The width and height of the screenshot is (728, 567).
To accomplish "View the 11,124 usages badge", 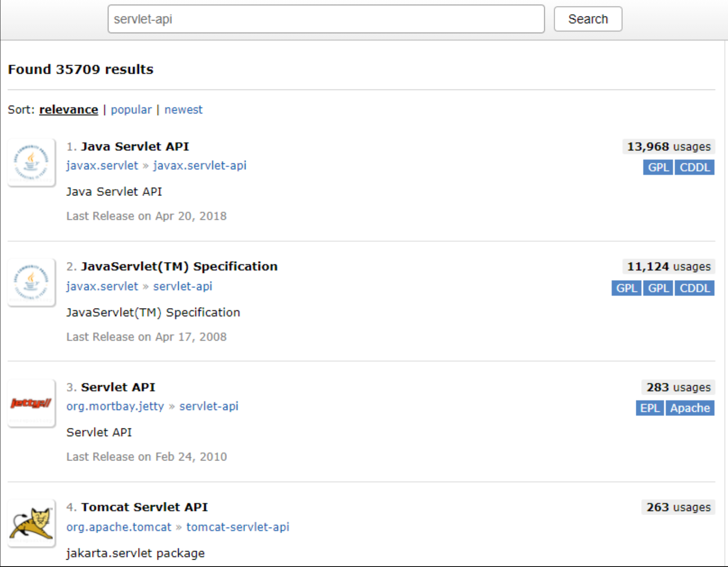I will [x=669, y=267].
